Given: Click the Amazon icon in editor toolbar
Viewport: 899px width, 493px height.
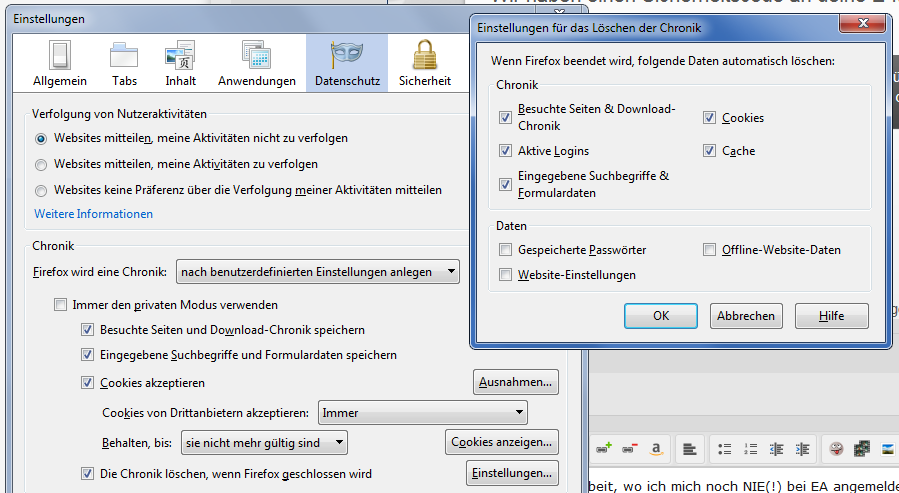Looking at the screenshot, I should click(656, 448).
